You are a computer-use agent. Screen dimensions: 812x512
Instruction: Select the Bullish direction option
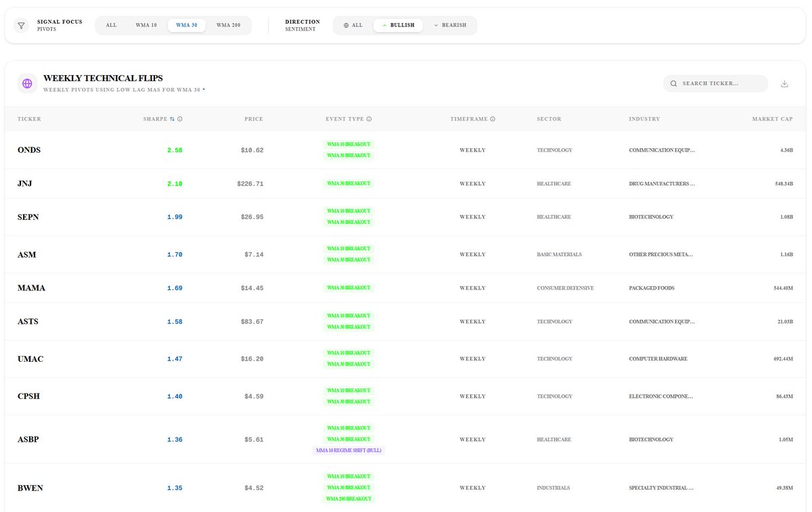click(x=399, y=26)
